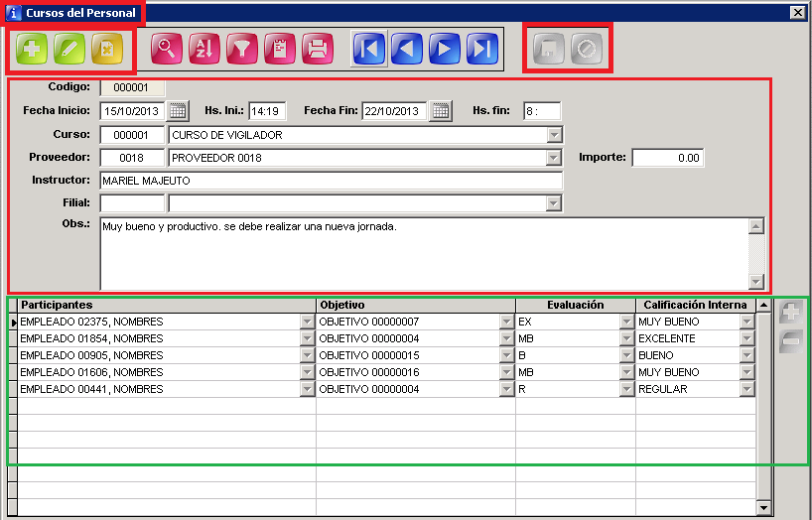This screenshot has width=812, height=520.
Task: Expand the Filial dropdown list
Action: tap(554, 203)
